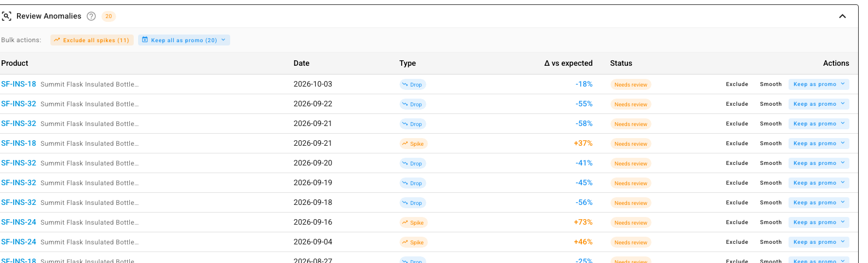Click the Drop tag on 2026-09-20 row
Image resolution: width=868 pixels, height=263 pixels.
point(413,163)
